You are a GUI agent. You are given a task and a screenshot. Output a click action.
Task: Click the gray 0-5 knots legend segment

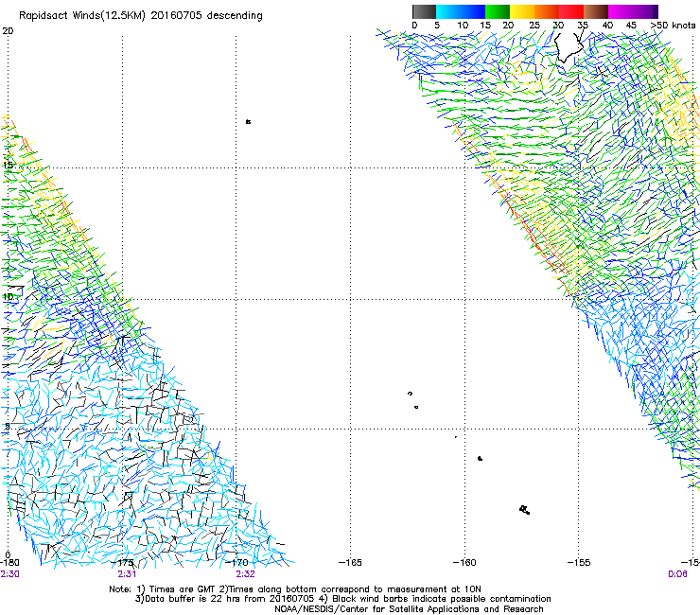tap(424, 11)
